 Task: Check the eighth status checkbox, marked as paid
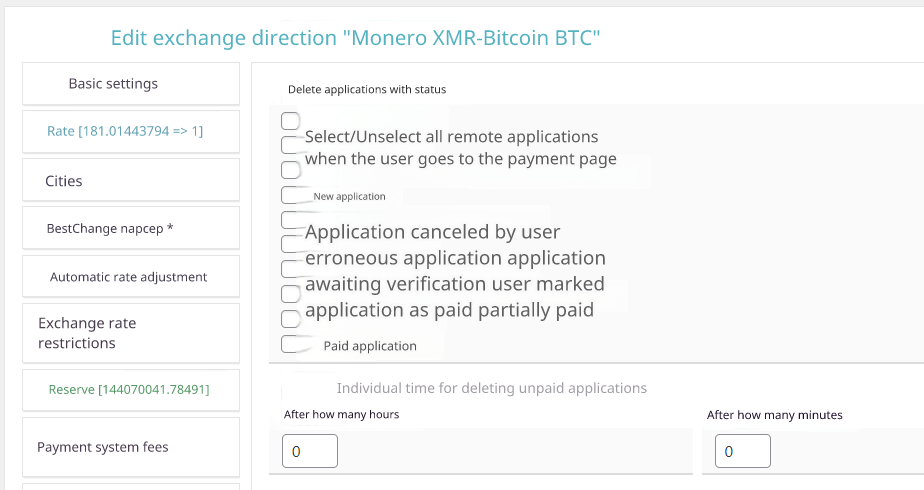[291, 294]
